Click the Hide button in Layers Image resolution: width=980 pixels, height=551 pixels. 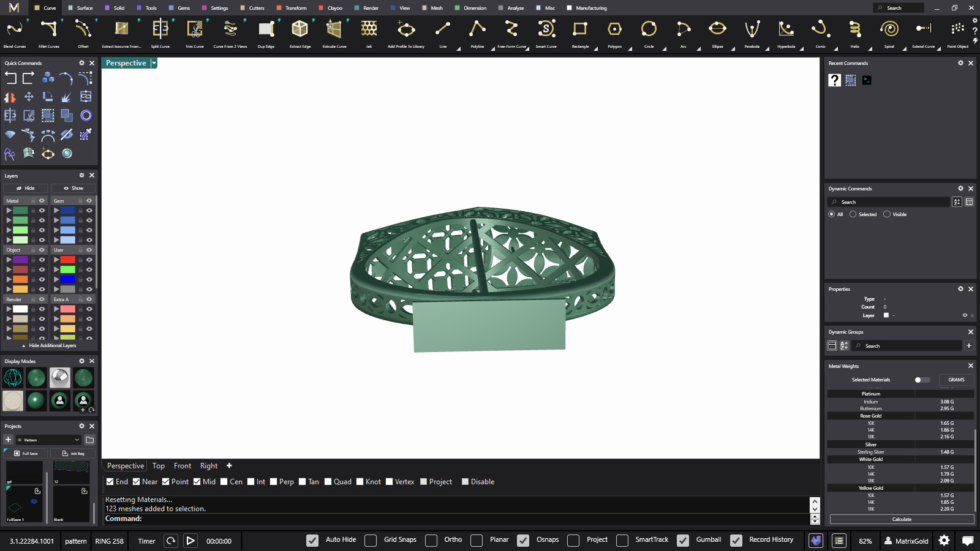click(26, 188)
